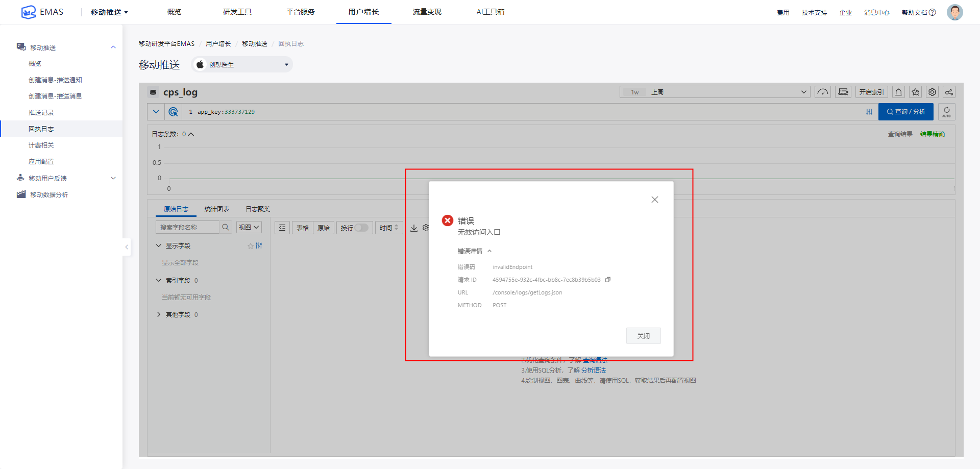
Task: Toggle the 换行 line-wrap switch
Action: point(361,228)
